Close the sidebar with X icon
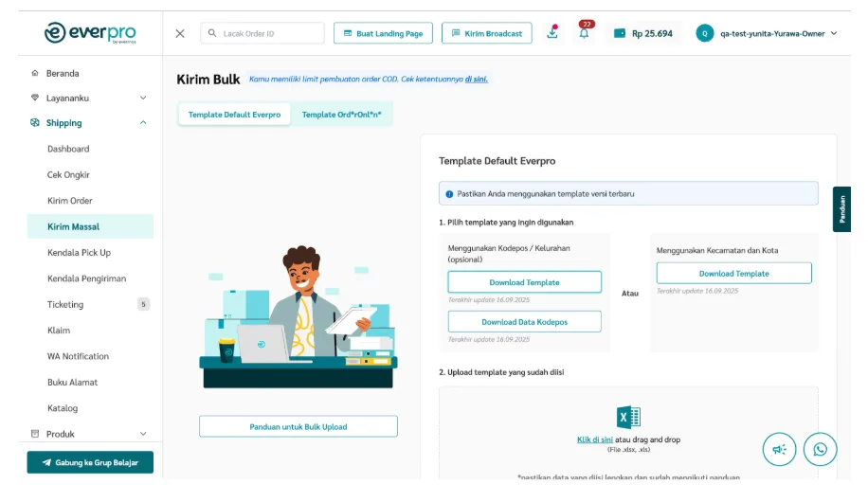This screenshot has width=868, height=502. (180, 34)
